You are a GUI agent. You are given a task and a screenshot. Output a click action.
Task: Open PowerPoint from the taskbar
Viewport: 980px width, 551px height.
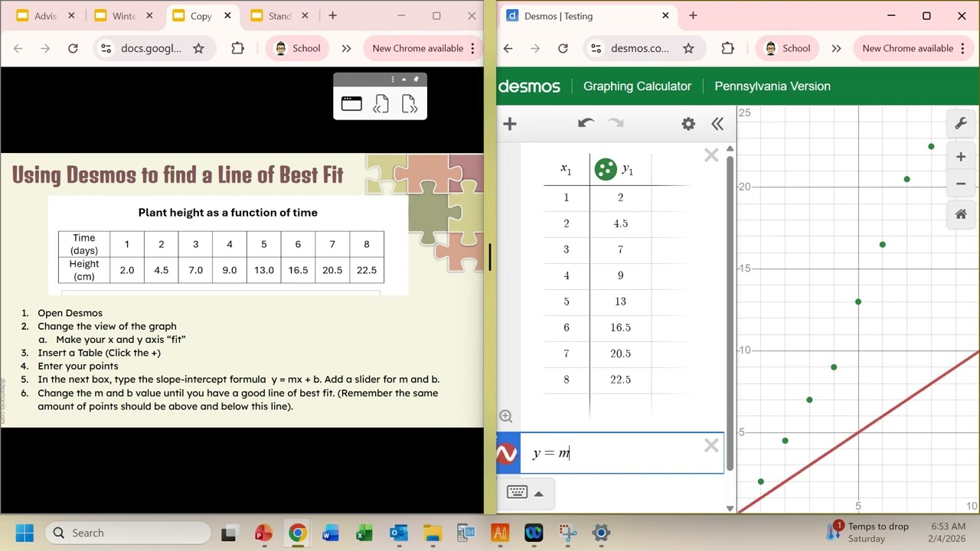pos(263,533)
